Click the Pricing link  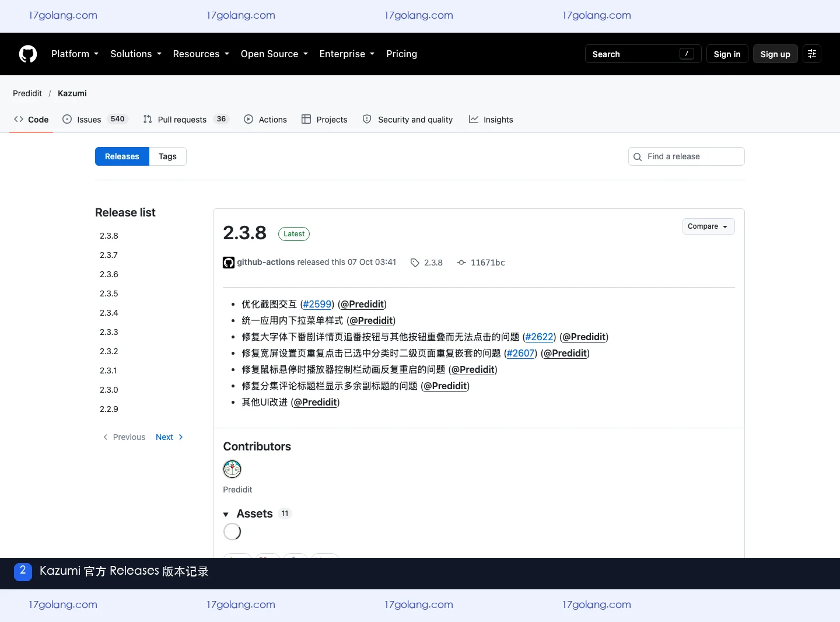401,54
